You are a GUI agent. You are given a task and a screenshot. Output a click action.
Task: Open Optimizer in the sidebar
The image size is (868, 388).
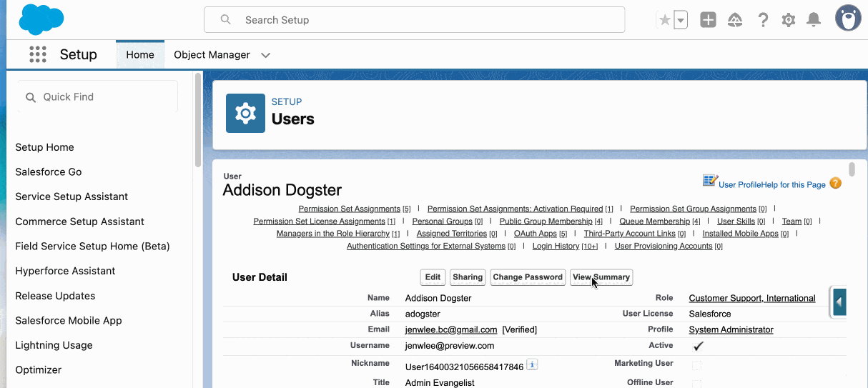coord(39,370)
